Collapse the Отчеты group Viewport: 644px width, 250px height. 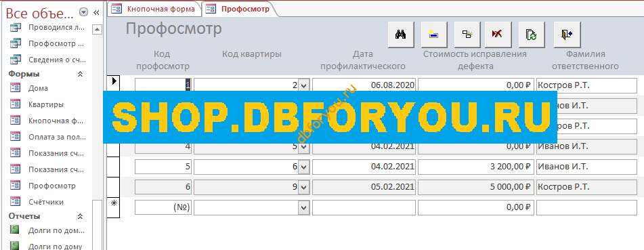pos(81,216)
